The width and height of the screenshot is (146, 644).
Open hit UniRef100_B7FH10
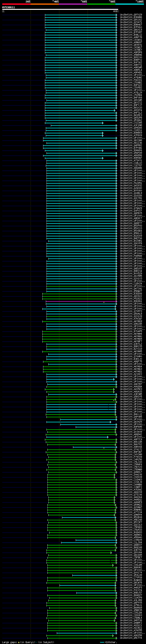coord(131,27)
